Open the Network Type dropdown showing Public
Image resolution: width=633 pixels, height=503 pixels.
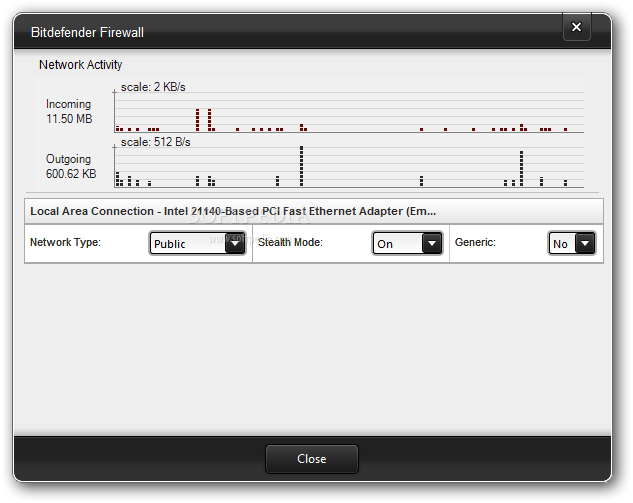(197, 243)
